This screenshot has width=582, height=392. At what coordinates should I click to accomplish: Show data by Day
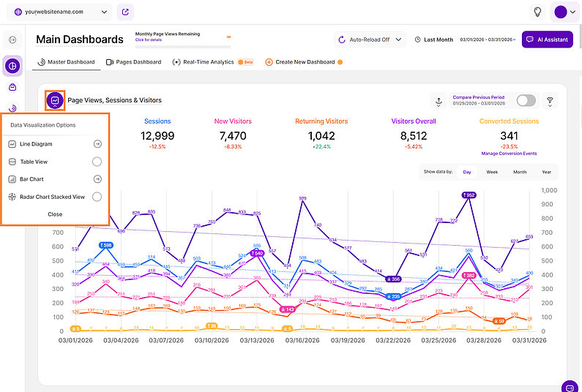click(467, 172)
